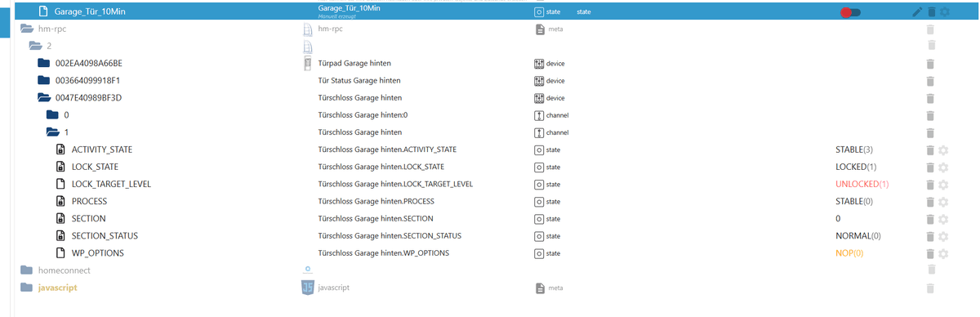Open custom settings for WP_OPTIONS

pyautogui.click(x=943, y=253)
